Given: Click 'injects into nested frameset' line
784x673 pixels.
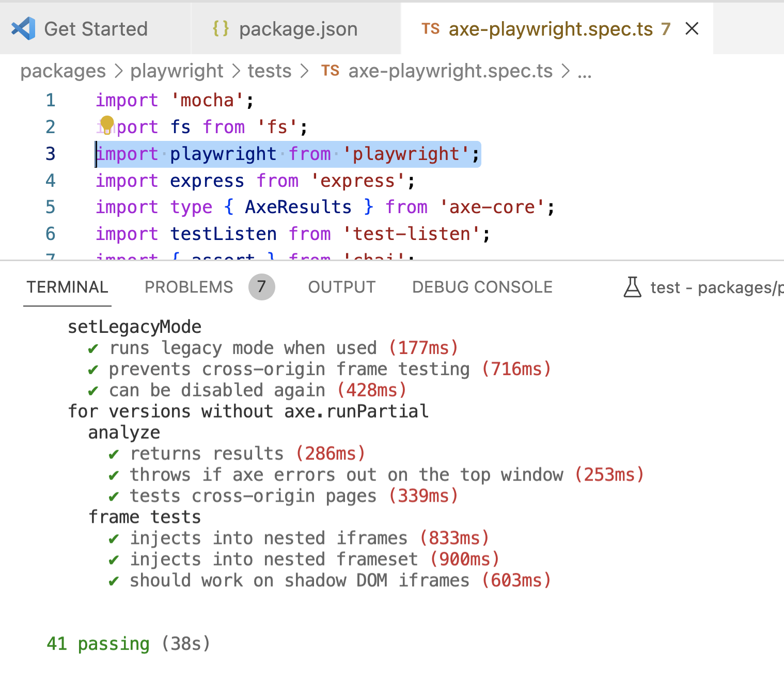Looking at the screenshot, I should 274,559.
